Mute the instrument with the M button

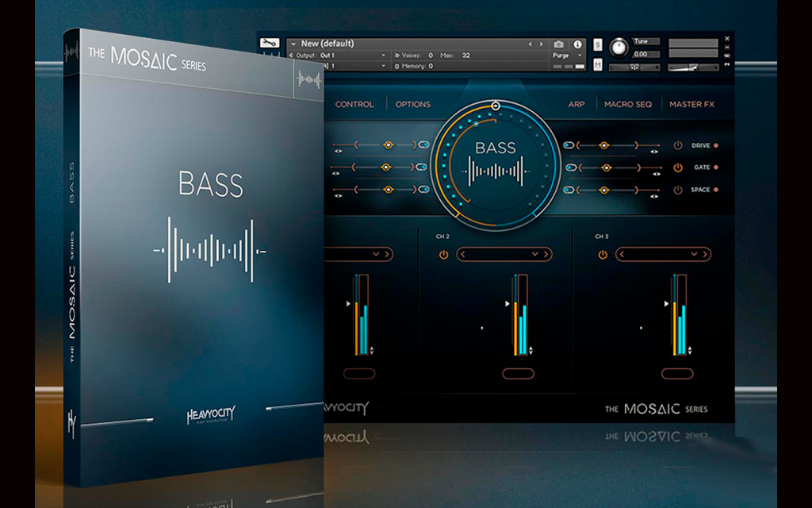pos(598,65)
